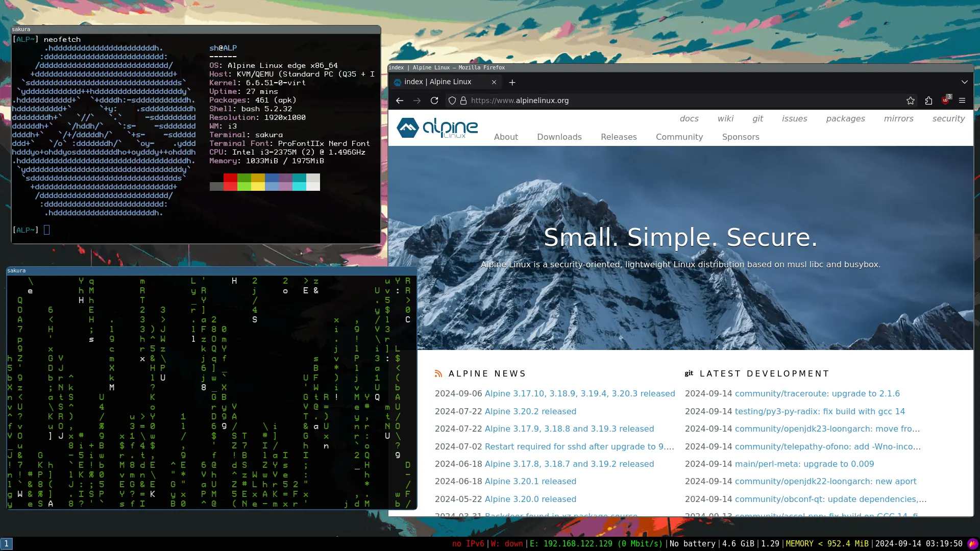Open the wiki link in top nav

[725, 119]
